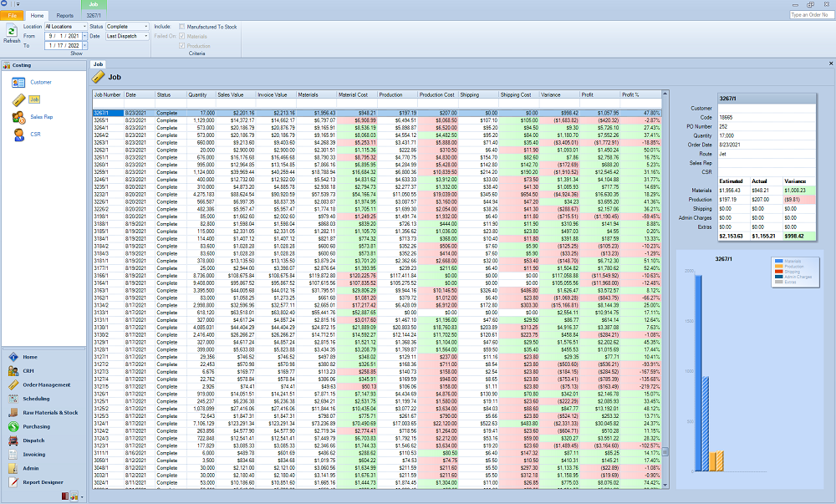This screenshot has width=836, height=504.
Task: Click the Costing panel header icon
Action: coord(7,65)
